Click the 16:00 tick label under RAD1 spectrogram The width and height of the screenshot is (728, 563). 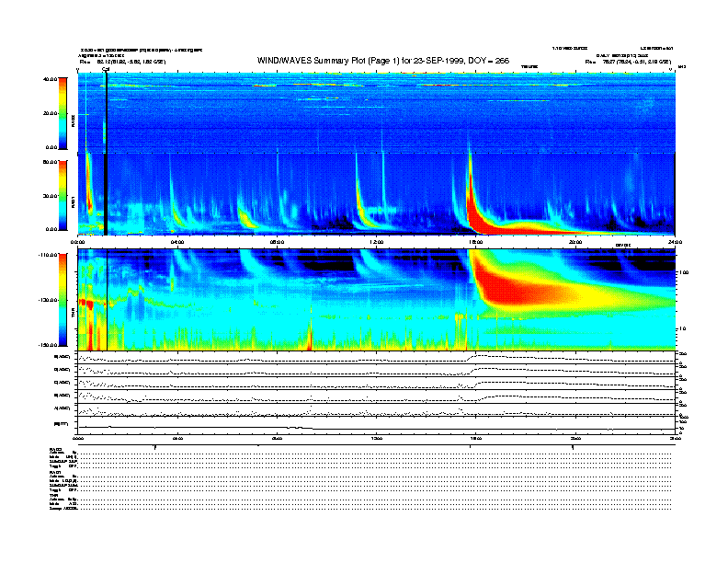tap(476, 242)
